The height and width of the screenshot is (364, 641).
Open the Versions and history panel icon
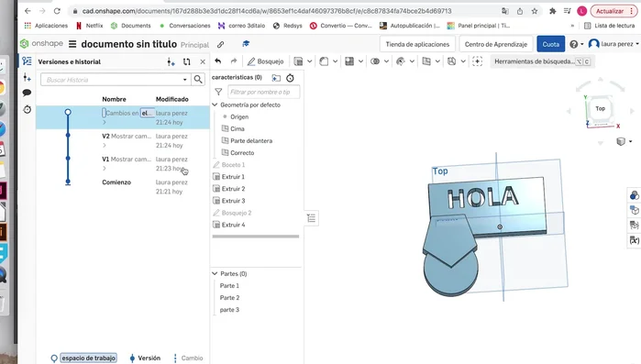point(27,61)
